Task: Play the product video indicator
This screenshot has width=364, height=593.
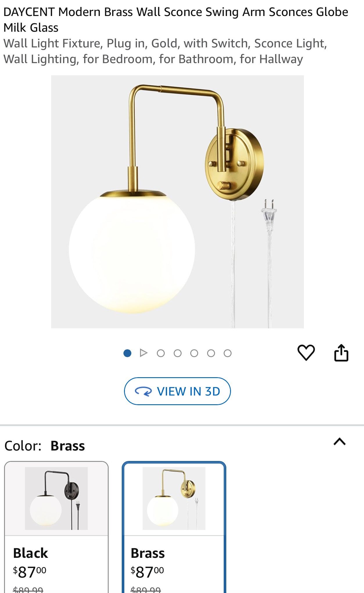Action: coord(144,353)
